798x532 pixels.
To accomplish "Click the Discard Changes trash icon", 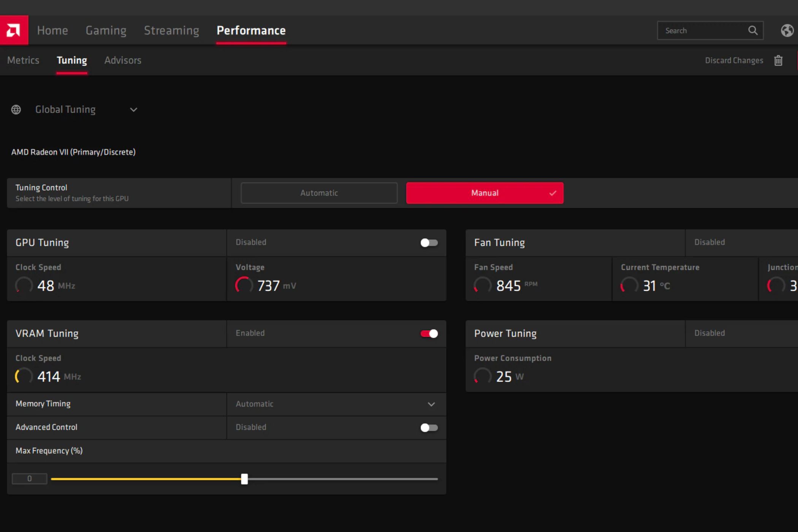I will click(x=778, y=60).
